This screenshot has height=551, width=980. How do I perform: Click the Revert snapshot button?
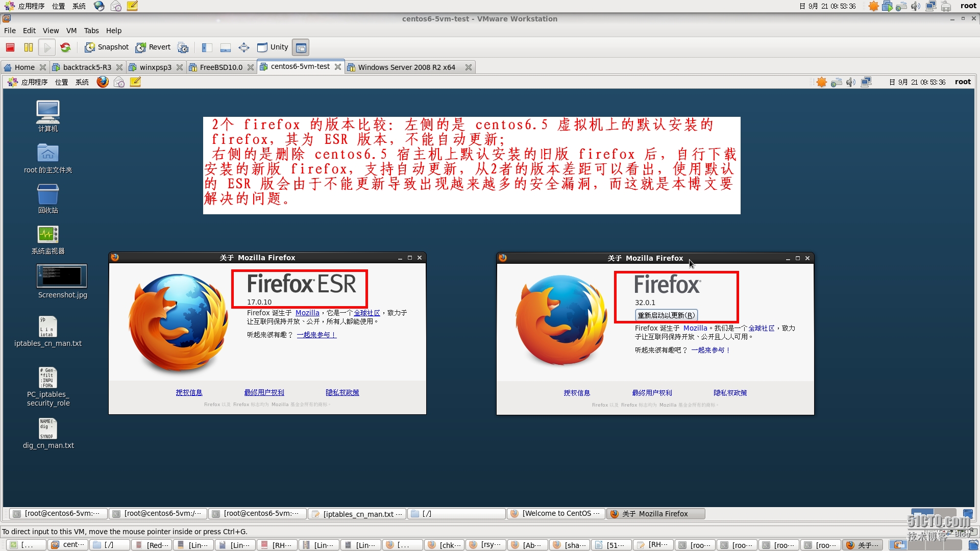(153, 47)
